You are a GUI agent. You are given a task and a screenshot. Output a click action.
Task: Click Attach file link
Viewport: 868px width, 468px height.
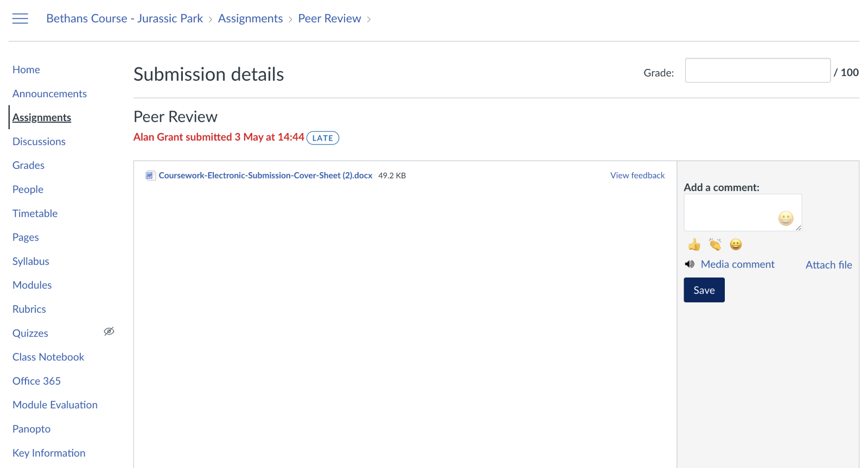click(828, 265)
